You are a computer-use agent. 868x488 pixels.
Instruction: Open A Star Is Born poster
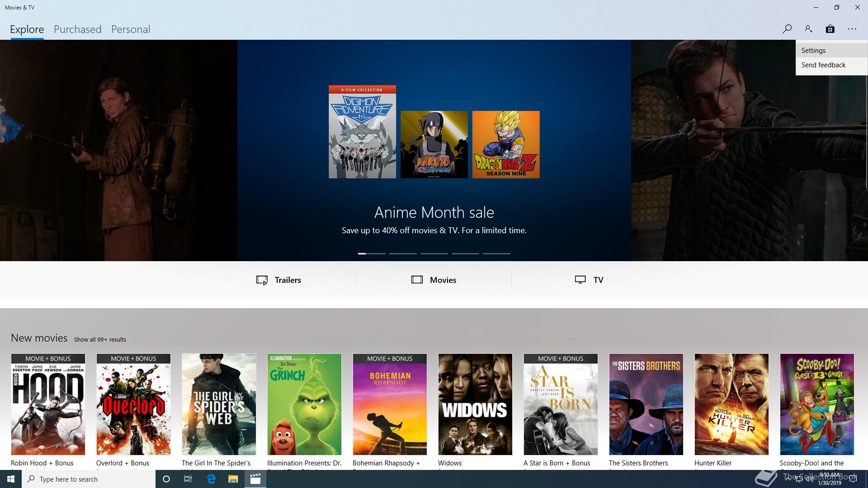561,404
